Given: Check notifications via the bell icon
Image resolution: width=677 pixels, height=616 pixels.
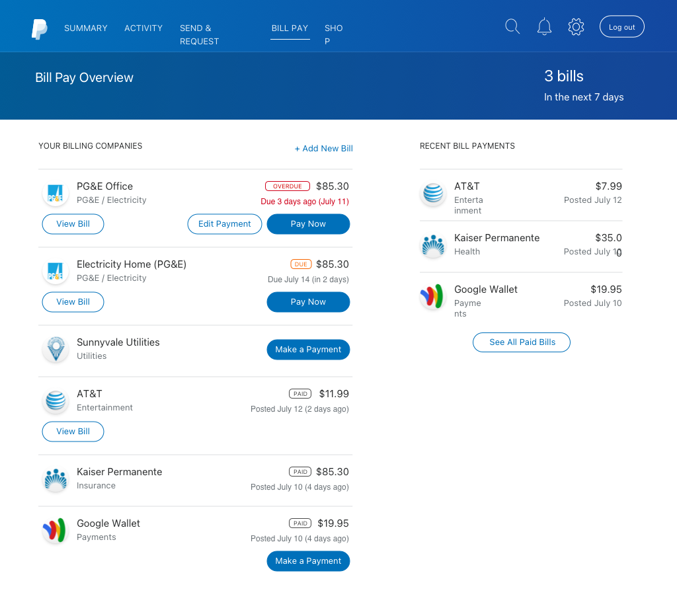Looking at the screenshot, I should (x=544, y=26).
